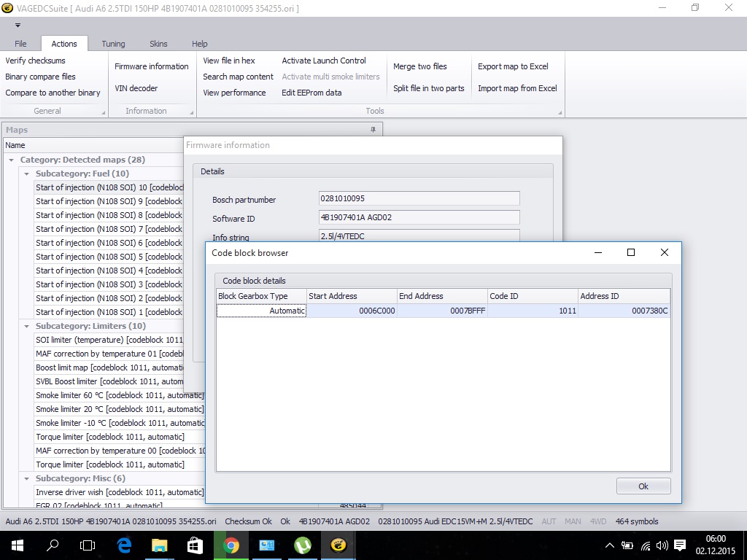Open Microsoft Edge from the taskbar

[124, 545]
